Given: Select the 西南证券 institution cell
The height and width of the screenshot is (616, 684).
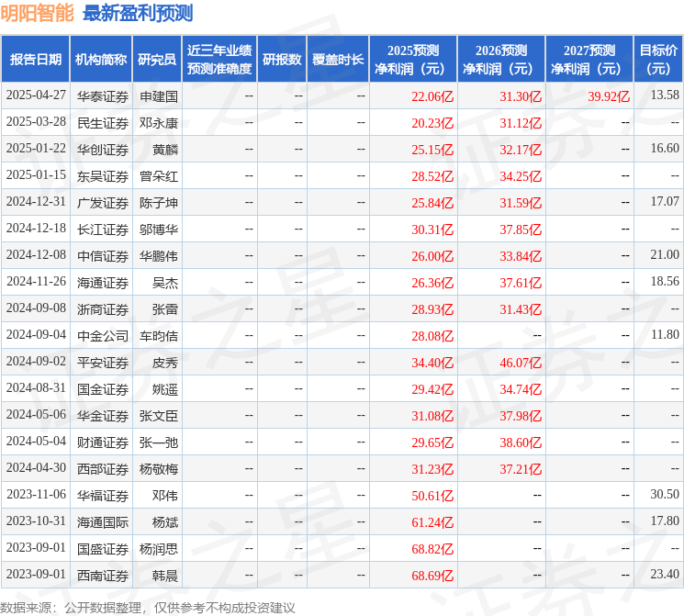Looking at the screenshot, I should point(103,576).
